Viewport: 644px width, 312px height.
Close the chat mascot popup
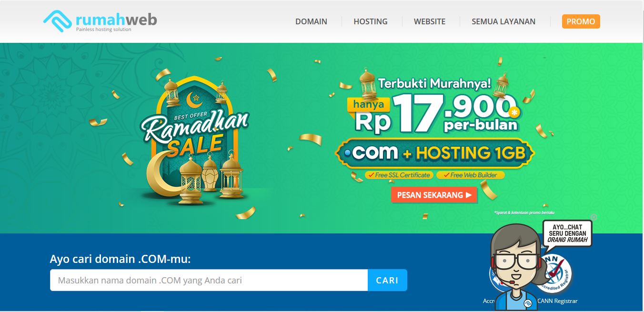(594, 217)
